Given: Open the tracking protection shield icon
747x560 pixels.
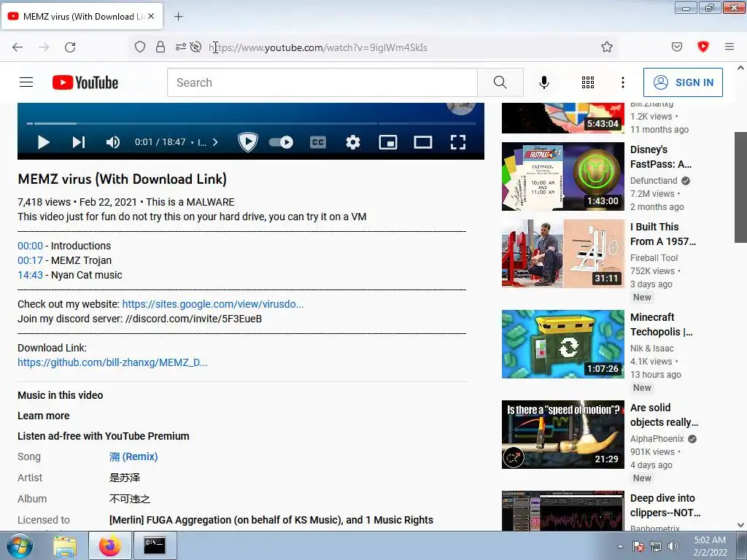Looking at the screenshot, I should (x=139, y=47).
